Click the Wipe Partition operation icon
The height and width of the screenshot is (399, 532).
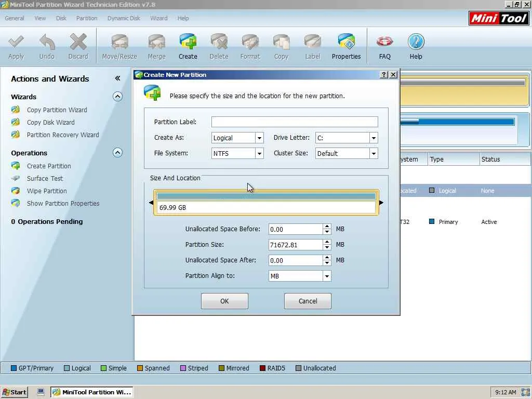click(16, 191)
